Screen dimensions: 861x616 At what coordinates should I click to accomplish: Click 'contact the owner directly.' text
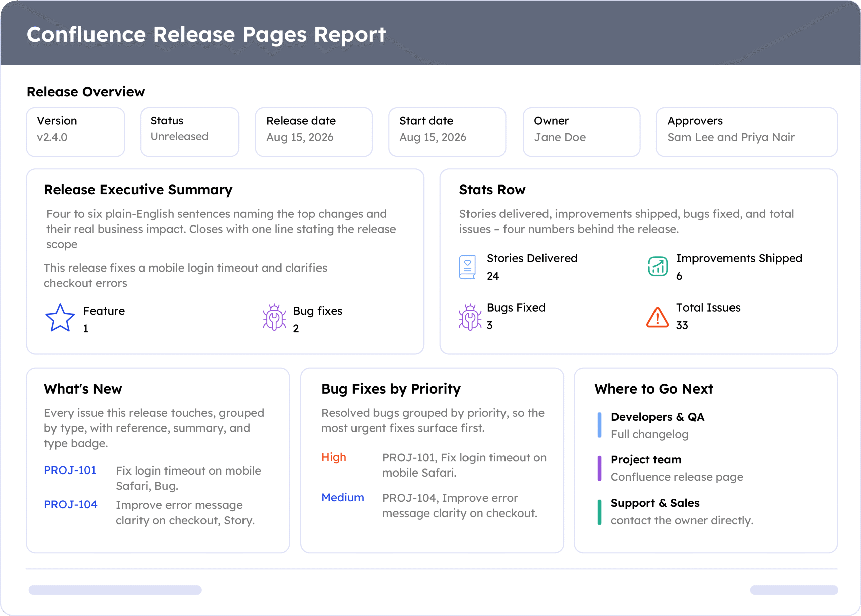[x=682, y=521]
